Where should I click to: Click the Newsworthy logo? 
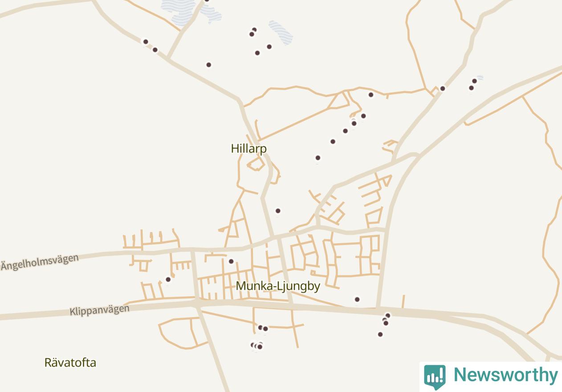pyautogui.click(x=491, y=376)
